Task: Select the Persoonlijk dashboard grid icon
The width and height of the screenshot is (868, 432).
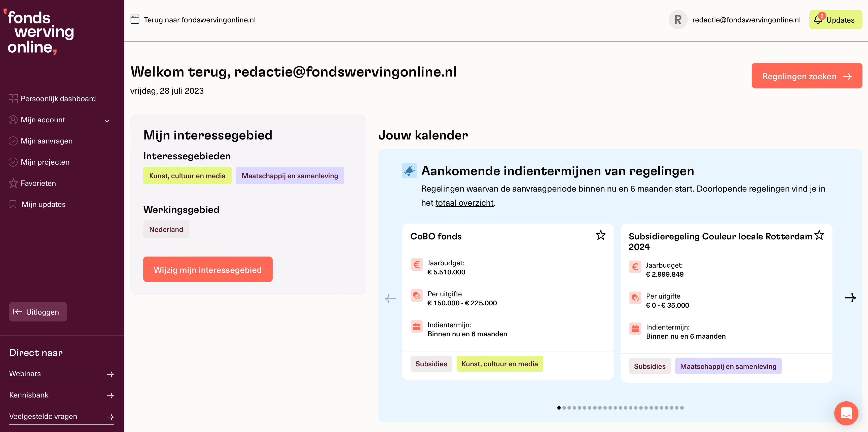Action: point(13,98)
